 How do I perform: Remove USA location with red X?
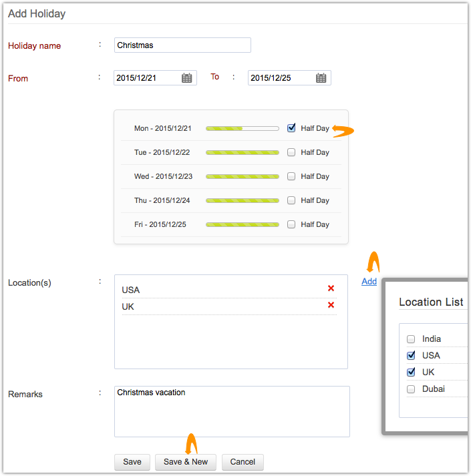(x=331, y=288)
